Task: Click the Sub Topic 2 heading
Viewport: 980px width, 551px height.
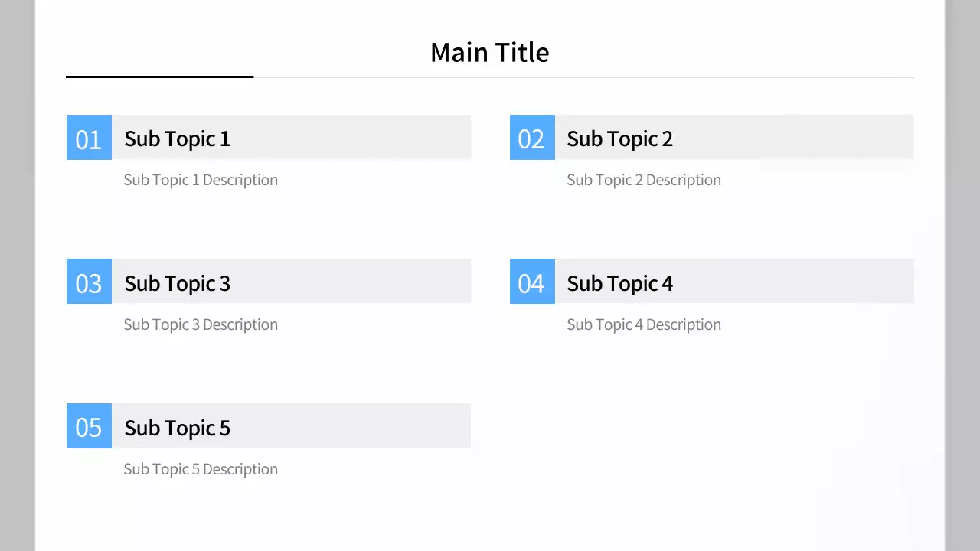Action: point(619,139)
